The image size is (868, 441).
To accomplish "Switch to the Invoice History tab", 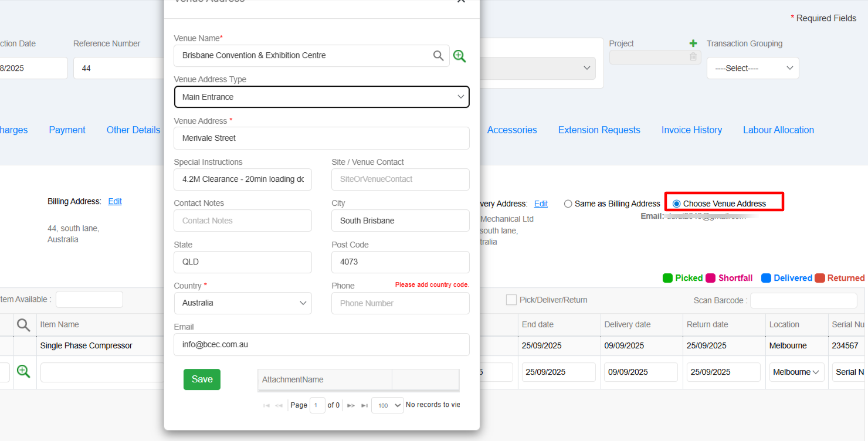I will tap(691, 130).
